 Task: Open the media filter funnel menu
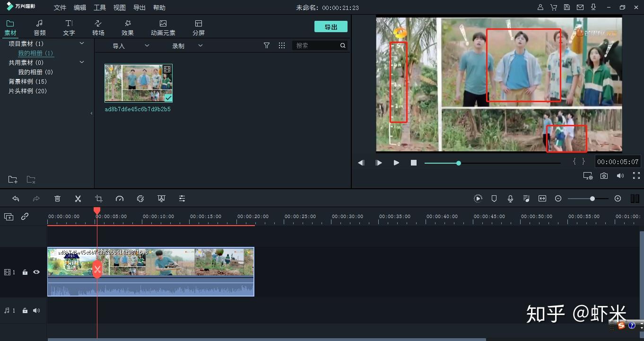[267, 45]
